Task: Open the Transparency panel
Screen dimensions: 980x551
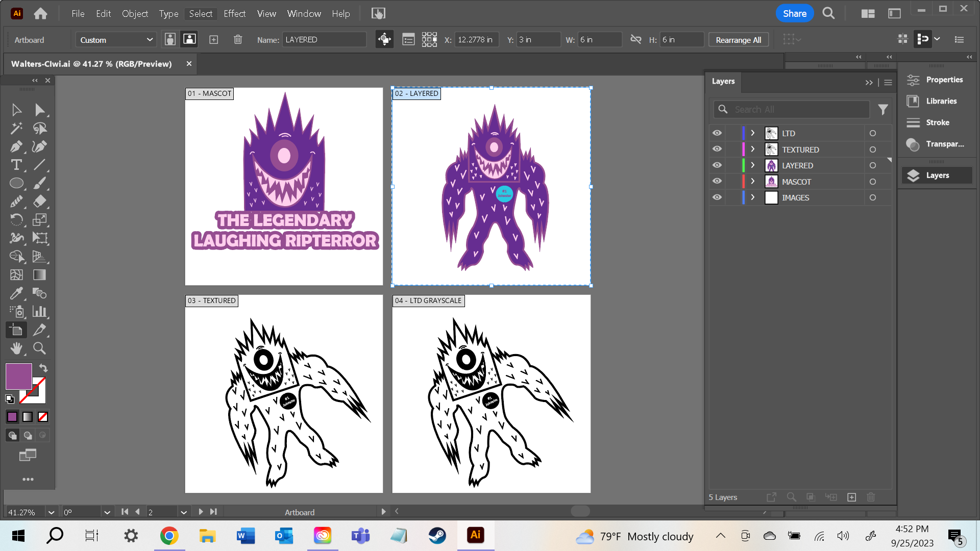Action: coord(936,144)
